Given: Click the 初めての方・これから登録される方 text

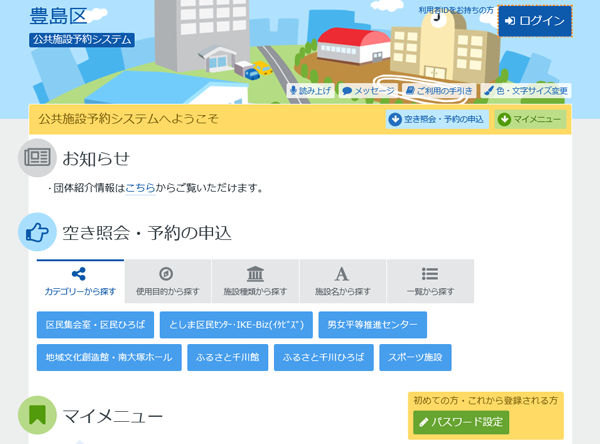Looking at the screenshot, I should tap(485, 401).
